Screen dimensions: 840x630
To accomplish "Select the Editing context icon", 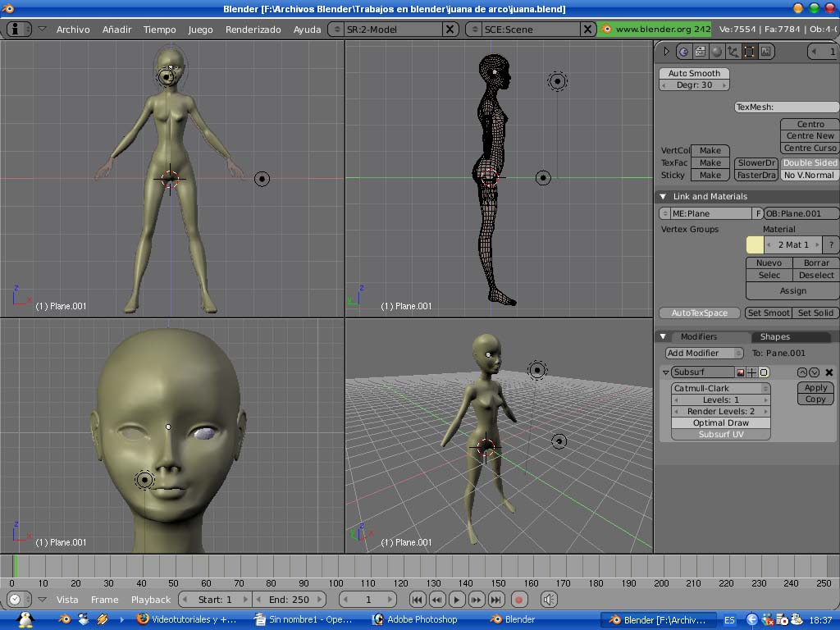I will pos(749,52).
